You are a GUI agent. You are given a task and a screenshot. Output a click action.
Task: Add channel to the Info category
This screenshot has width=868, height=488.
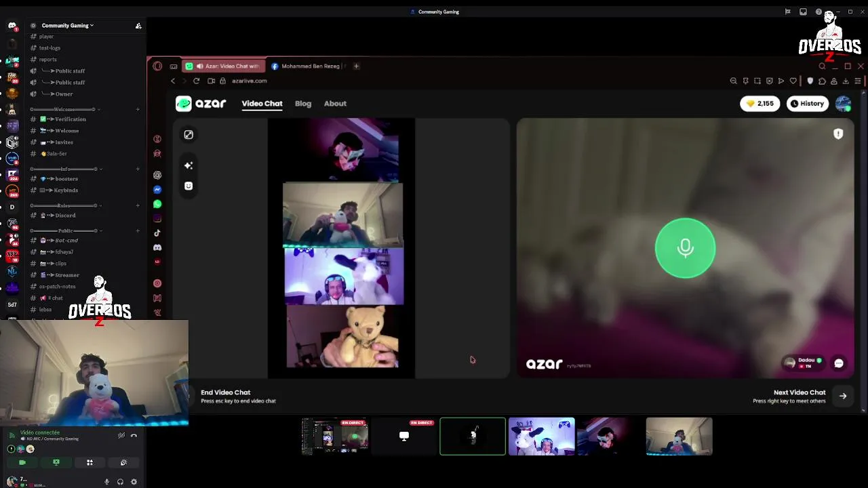click(x=138, y=169)
